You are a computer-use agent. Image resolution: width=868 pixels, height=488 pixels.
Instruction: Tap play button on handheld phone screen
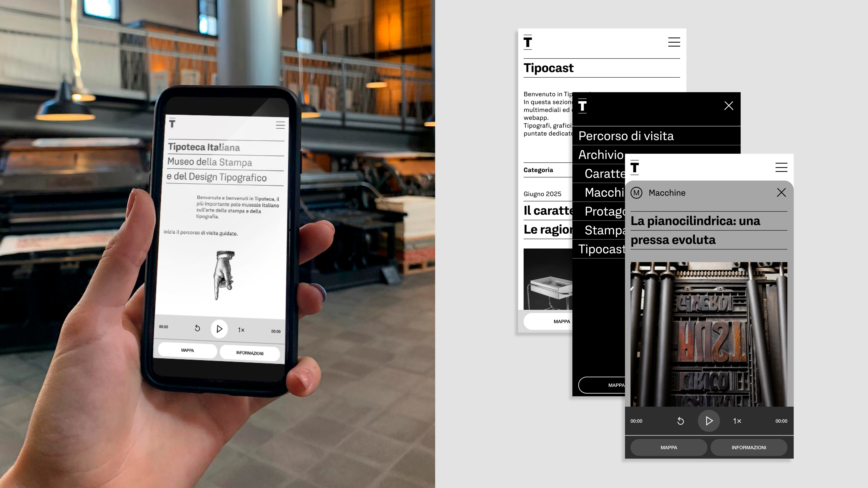point(219,329)
